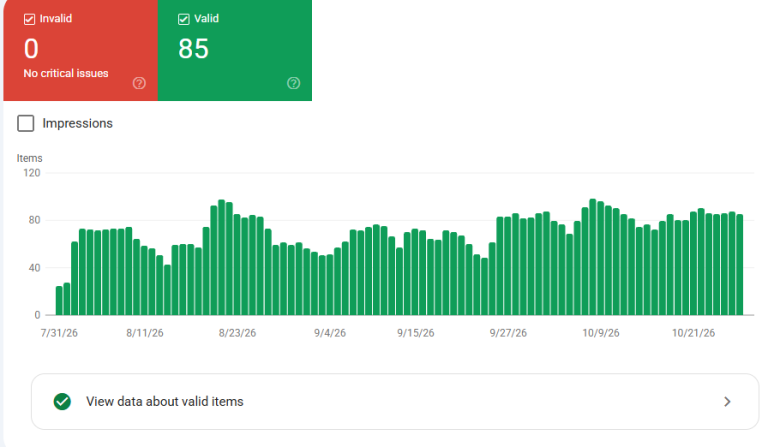Click the 8/11/26 axis date label
Screen dimensions: 768x447
(x=145, y=333)
